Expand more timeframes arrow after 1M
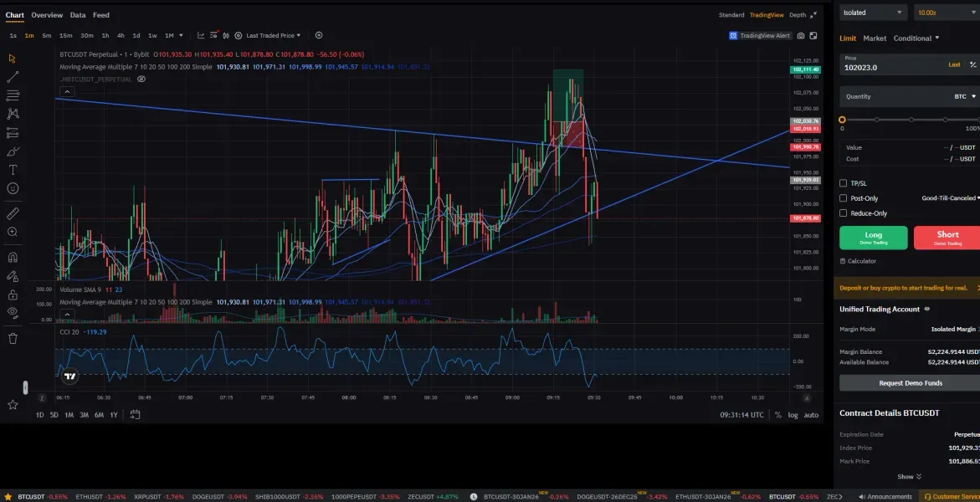This screenshot has height=502, width=980. point(182,36)
